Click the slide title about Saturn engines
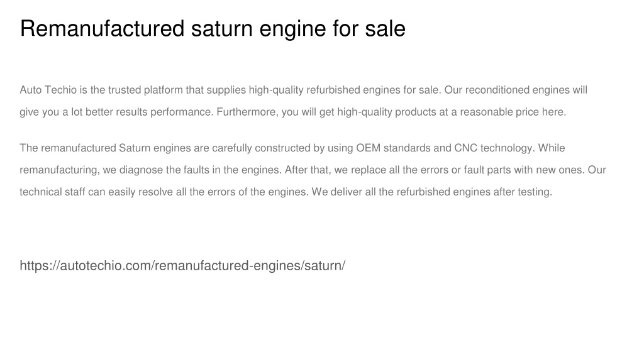 [x=213, y=29]
